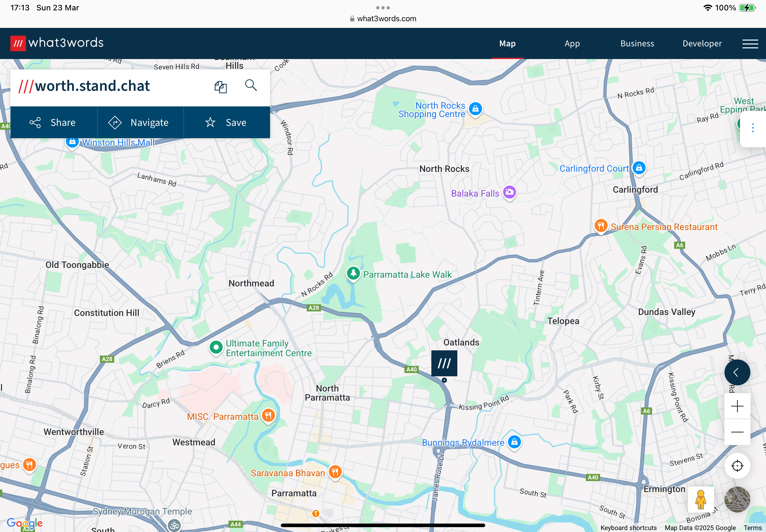Screen dimensions: 766x532
Task: Click the Lanhams Rd label
Action: click(156, 179)
